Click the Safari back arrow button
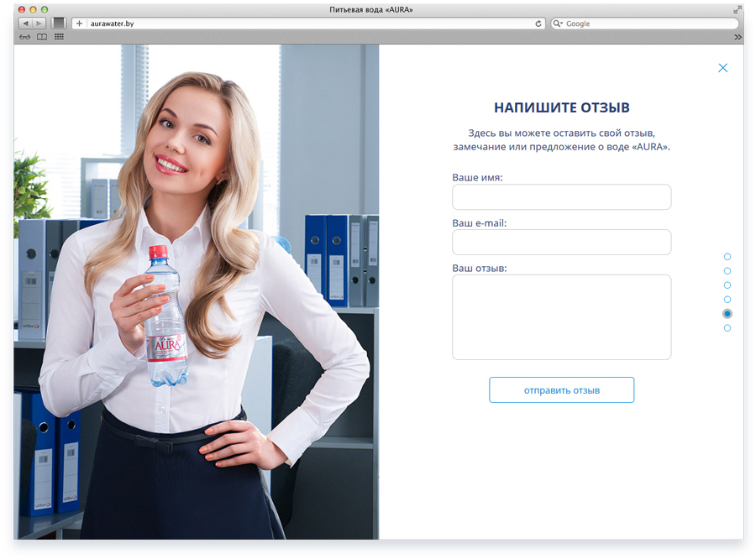This screenshot has height=559, width=756. [x=25, y=24]
